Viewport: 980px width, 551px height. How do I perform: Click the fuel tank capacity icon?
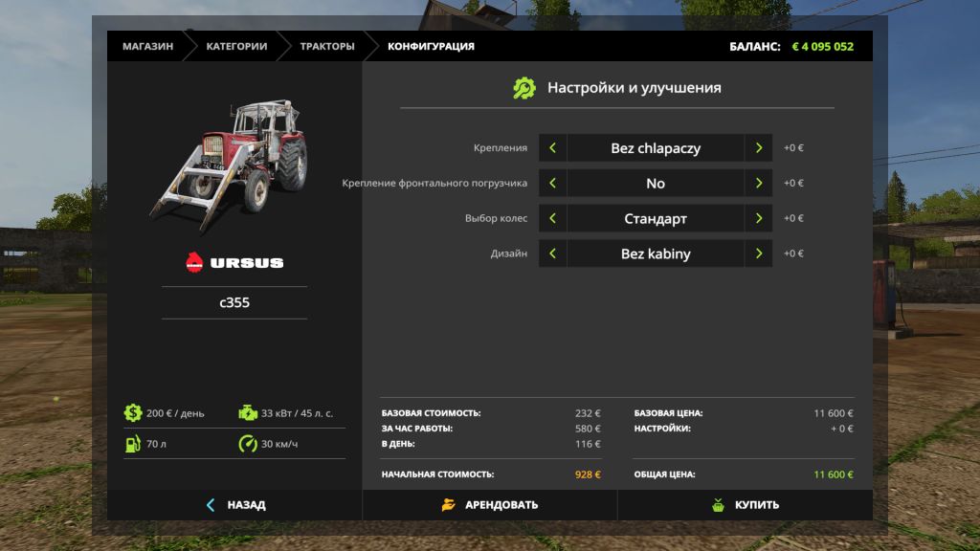pos(132,444)
